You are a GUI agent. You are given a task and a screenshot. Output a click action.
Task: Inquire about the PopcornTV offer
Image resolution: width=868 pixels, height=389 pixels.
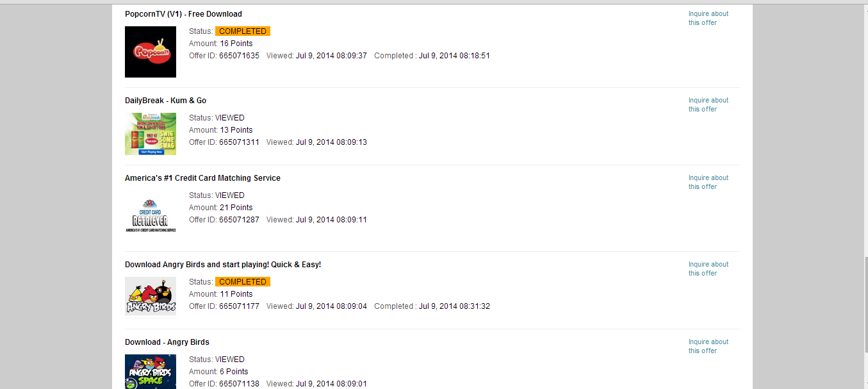pos(708,18)
